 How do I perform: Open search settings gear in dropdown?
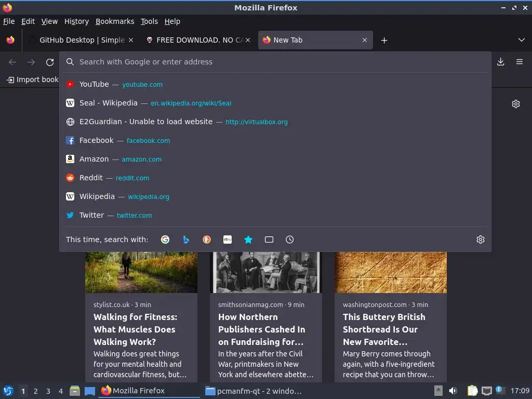481,240
